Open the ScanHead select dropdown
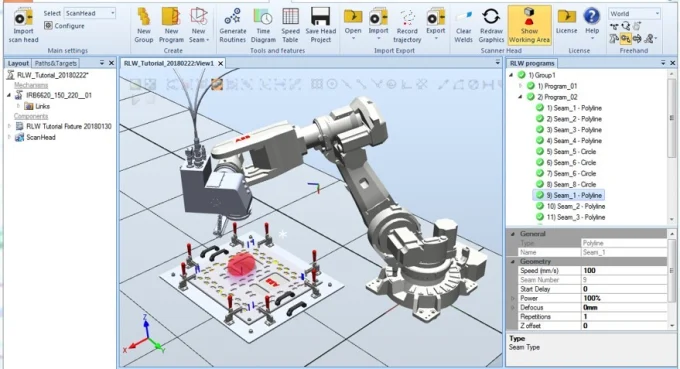This screenshot has height=369, width=680. coord(90,13)
